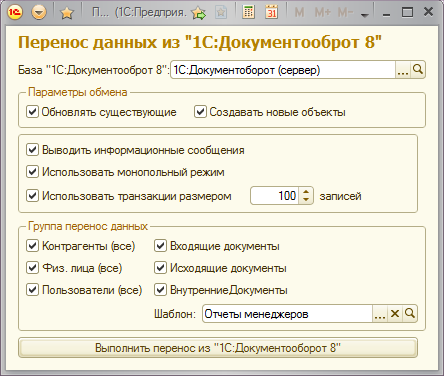This screenshot has width=444, height=376.
Task: Click Выполнить перенос из 1С:Документооборот 8 button
Action: 218,348
